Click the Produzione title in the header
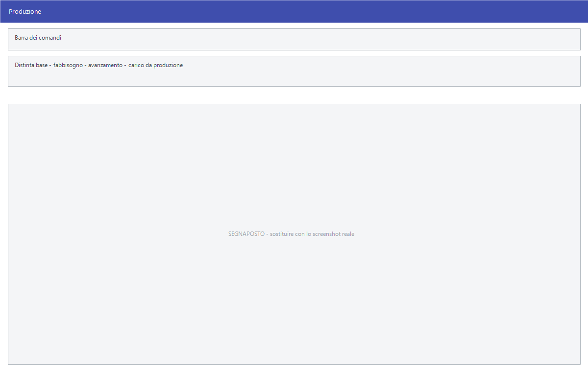The image size is (588, 372). click(x=25, y=12)
